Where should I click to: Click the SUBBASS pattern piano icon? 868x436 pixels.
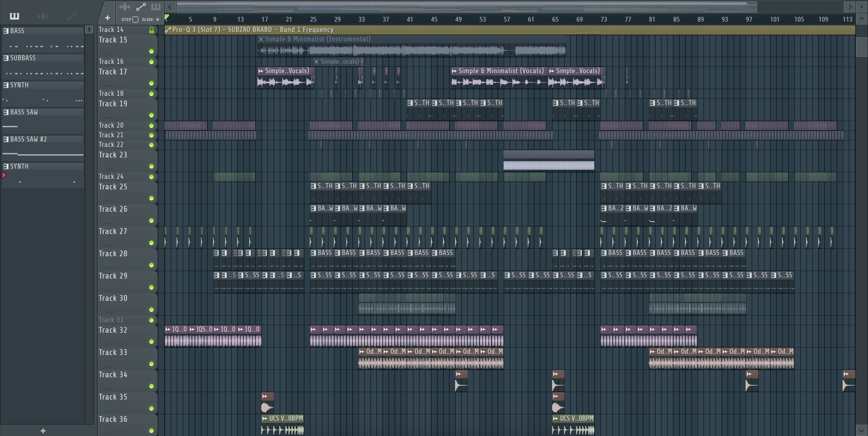[6, 58]
